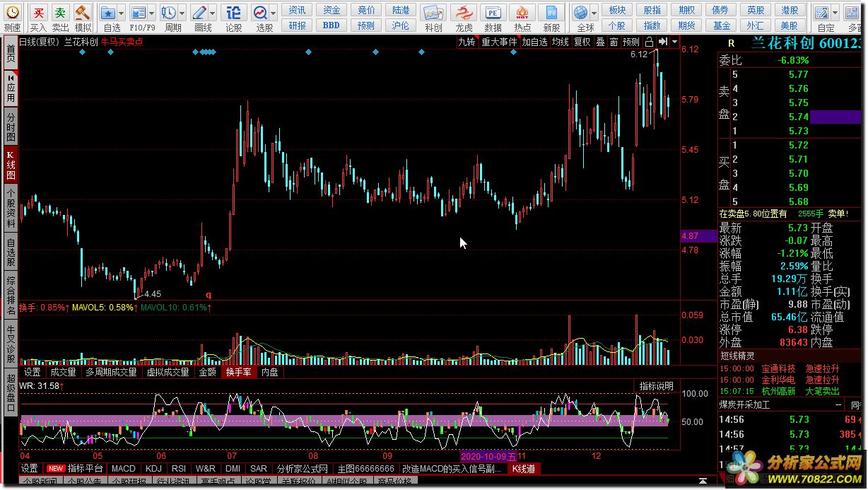Toggle 复权 price adjustment on the chart header
Viewport: 868px width, 490px height.
tap(582, 42)
